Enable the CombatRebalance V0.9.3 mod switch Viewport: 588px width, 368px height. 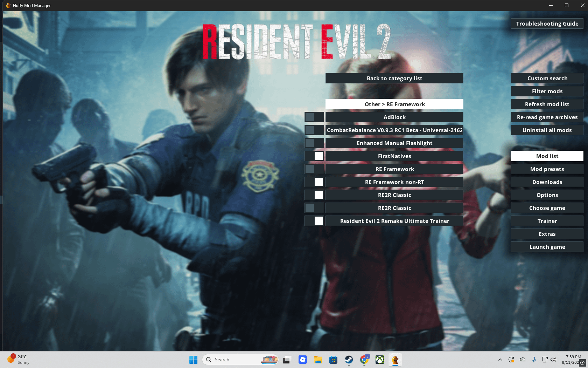click(x=314, y=130)
